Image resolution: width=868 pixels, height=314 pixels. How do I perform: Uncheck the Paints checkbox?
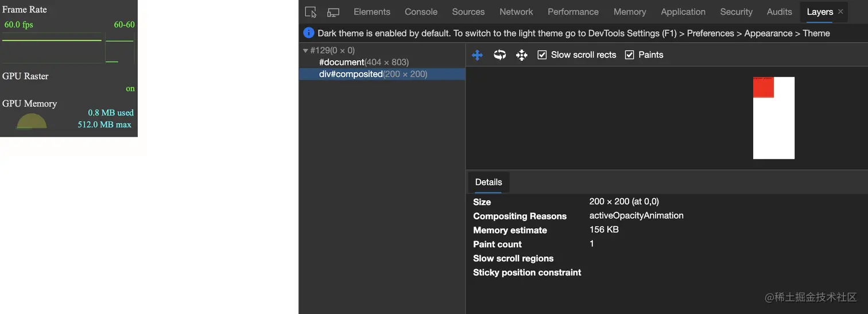tap(629, 55)
